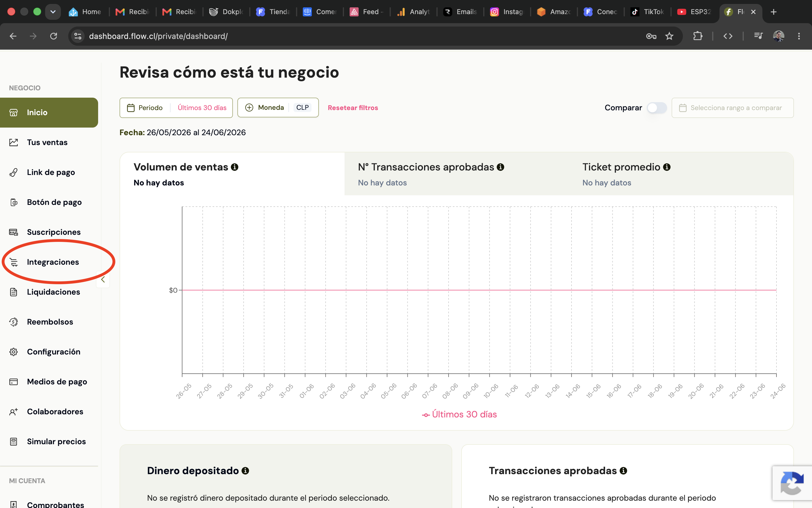Go back with browser back arrow
Image resolution: width=812 pixels, height=508 pixels.
(x=13, y=36)
